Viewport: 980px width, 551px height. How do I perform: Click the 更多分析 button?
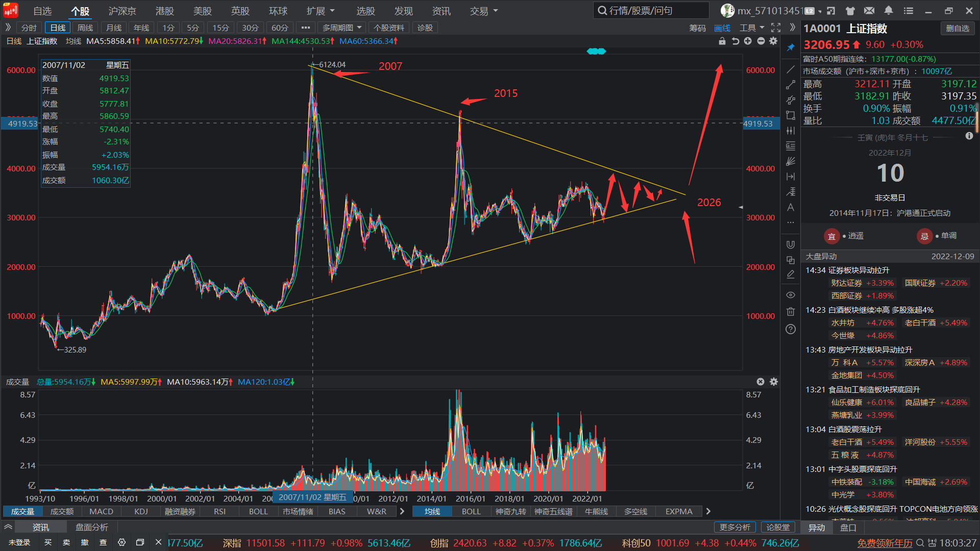[734, 527]
